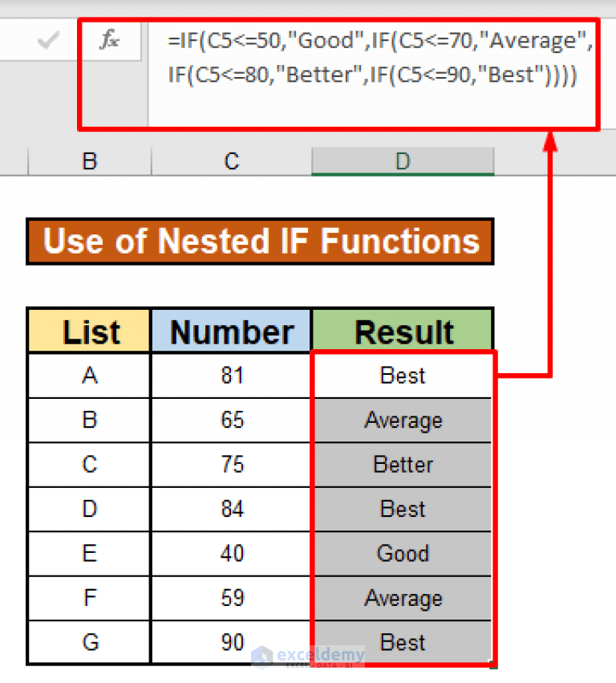Click the Best result for number 90

[x=403, y=642]
